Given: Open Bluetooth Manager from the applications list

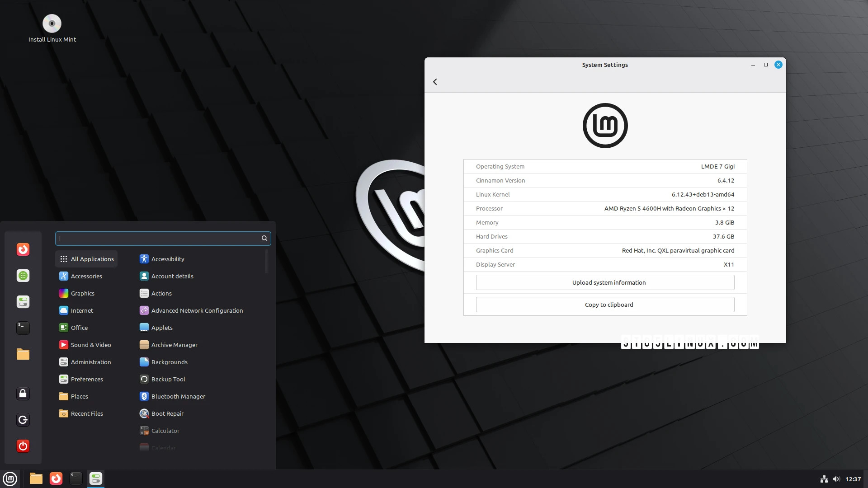Looking at the screenshot, I should [178, 396].
